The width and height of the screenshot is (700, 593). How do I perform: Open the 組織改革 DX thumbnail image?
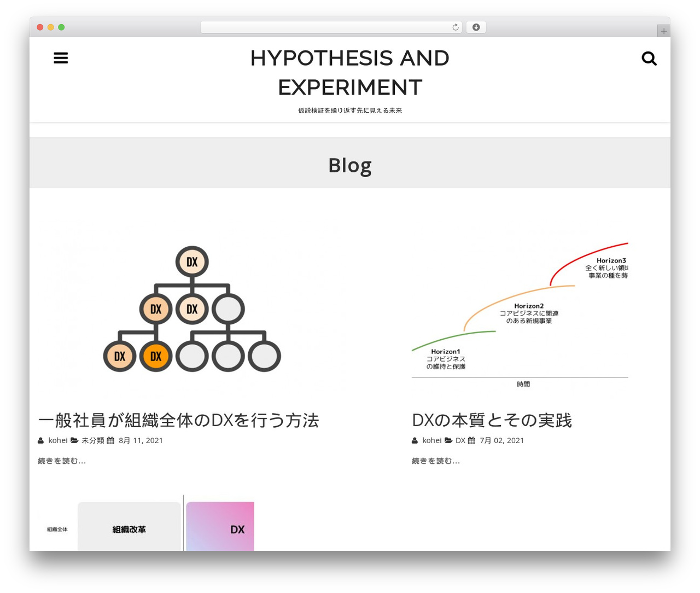pos(146,523)
